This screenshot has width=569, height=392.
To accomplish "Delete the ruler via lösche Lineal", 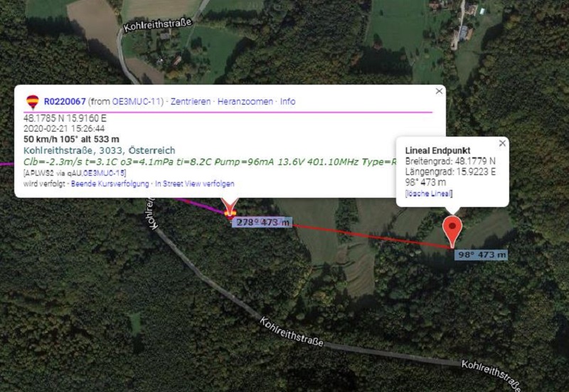I will pyautogui.click(x=429, y=194).
